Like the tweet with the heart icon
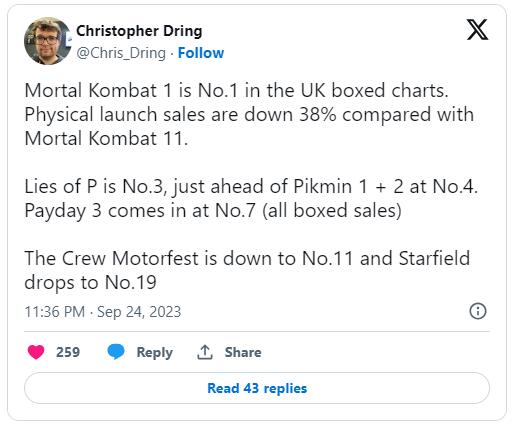The height and width of the screenshot is (427, 513). [x=36, y=352]
